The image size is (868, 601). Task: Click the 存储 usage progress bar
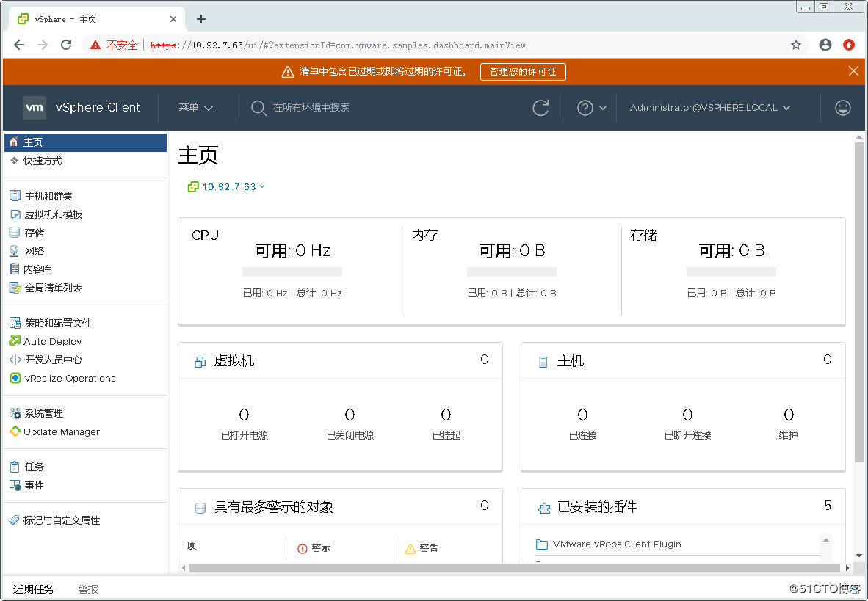[731, 272]
